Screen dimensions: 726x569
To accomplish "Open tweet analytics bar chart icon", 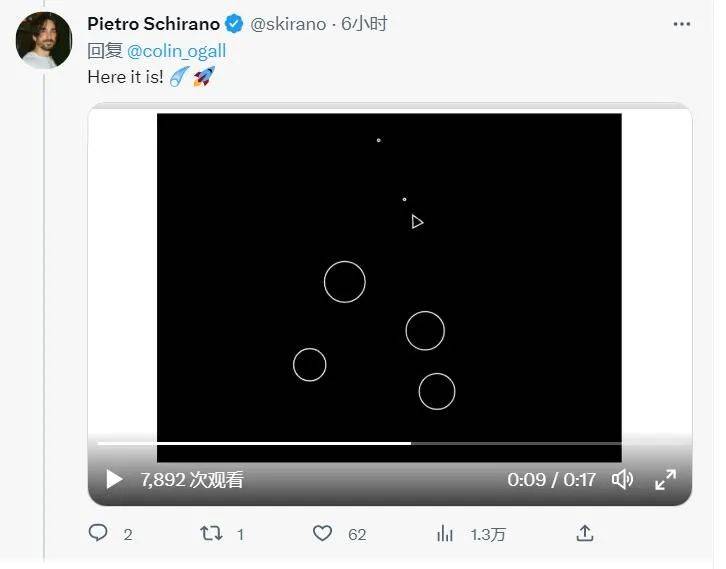I will pos(445,534).
